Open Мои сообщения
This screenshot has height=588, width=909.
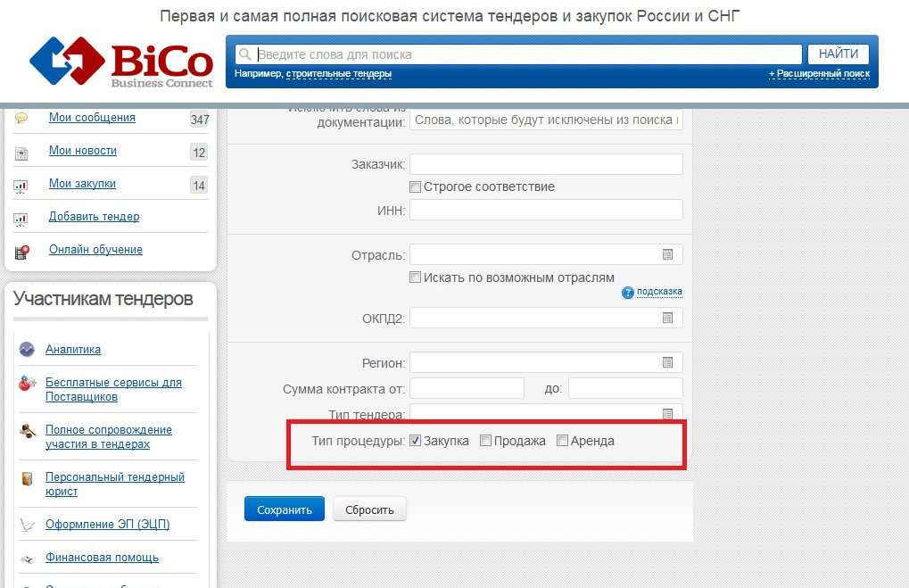[92, 117]
